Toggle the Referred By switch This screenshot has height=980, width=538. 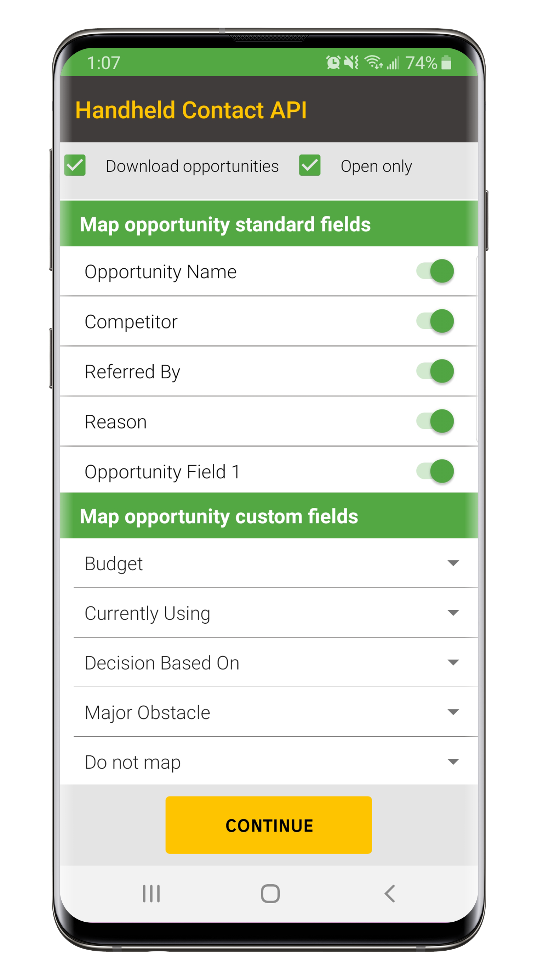click(x=435, y=371)
